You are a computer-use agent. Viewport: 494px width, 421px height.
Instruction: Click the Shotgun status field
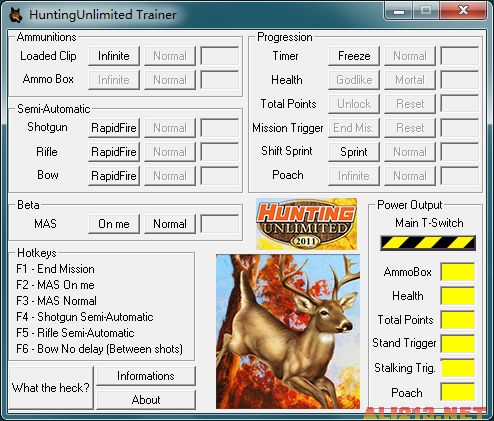coord(219,128)
